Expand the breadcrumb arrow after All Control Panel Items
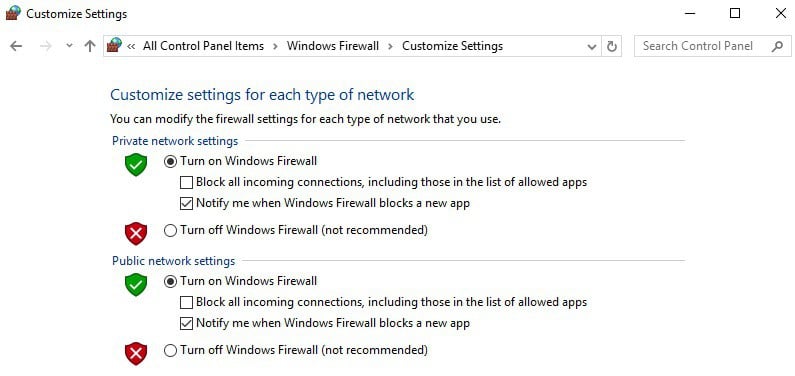 [275, 46]
